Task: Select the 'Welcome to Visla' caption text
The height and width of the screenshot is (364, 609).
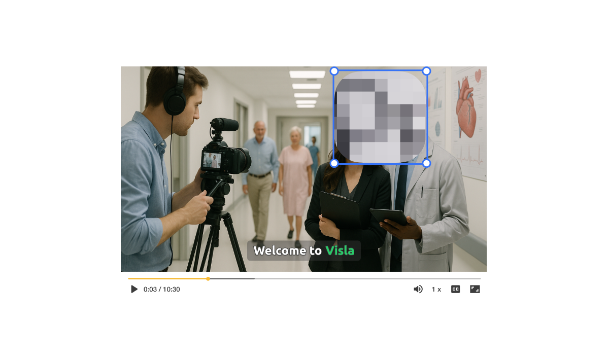Action: pyautogui.click(x=304, y=250)
